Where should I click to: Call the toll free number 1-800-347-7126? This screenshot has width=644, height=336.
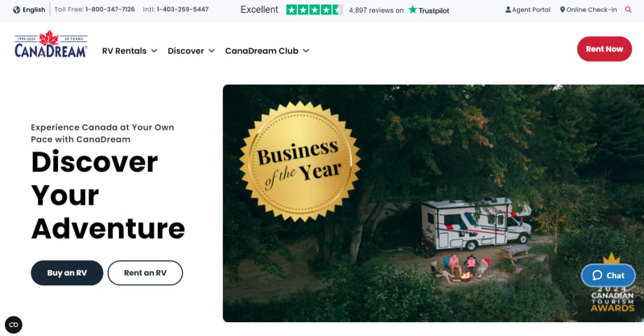click(110, 10)
